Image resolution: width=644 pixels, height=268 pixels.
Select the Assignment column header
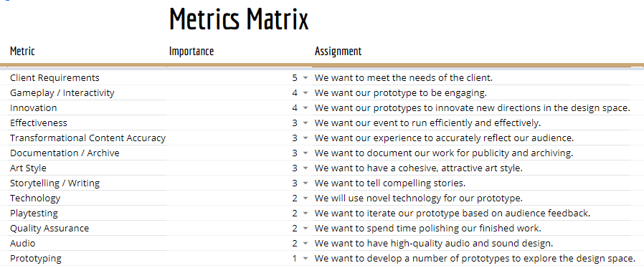tap(338, 52)
